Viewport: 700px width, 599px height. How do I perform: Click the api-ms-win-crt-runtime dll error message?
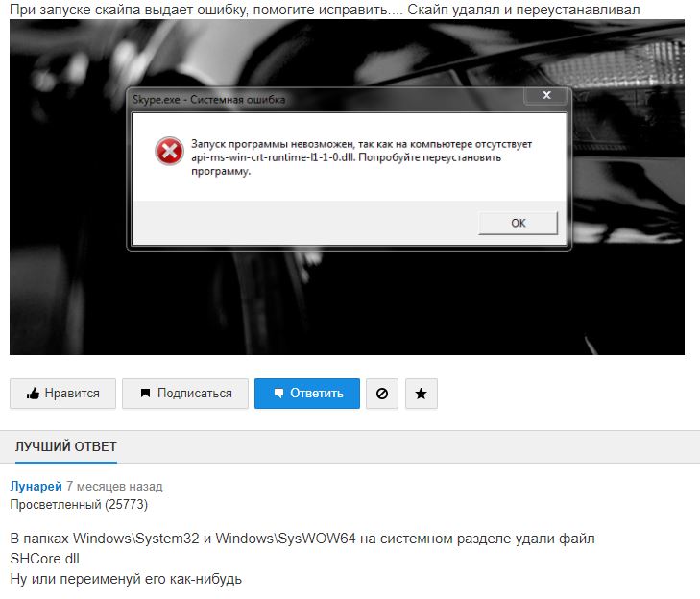point(361,157)
